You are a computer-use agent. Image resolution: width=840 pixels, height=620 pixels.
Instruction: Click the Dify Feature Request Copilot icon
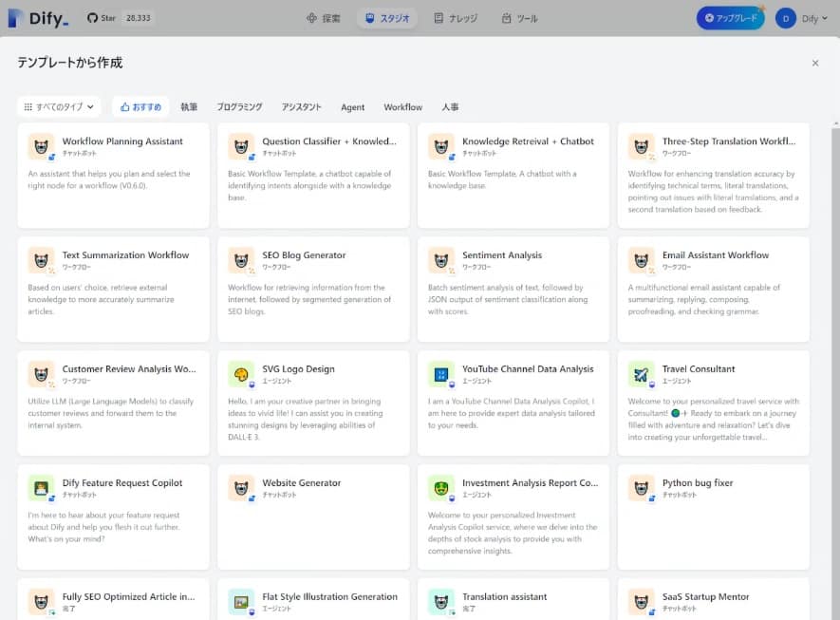coord(41,488)
